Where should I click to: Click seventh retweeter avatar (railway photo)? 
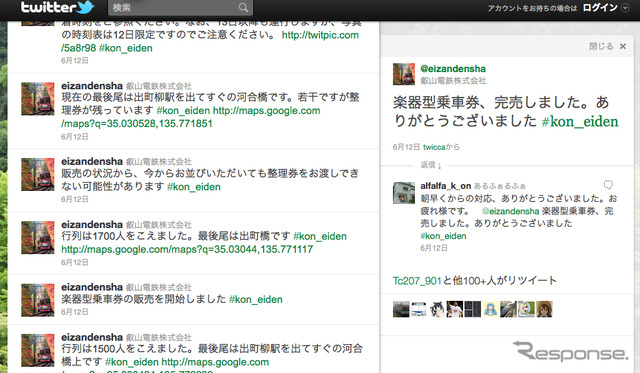click(x=509, y=309)
